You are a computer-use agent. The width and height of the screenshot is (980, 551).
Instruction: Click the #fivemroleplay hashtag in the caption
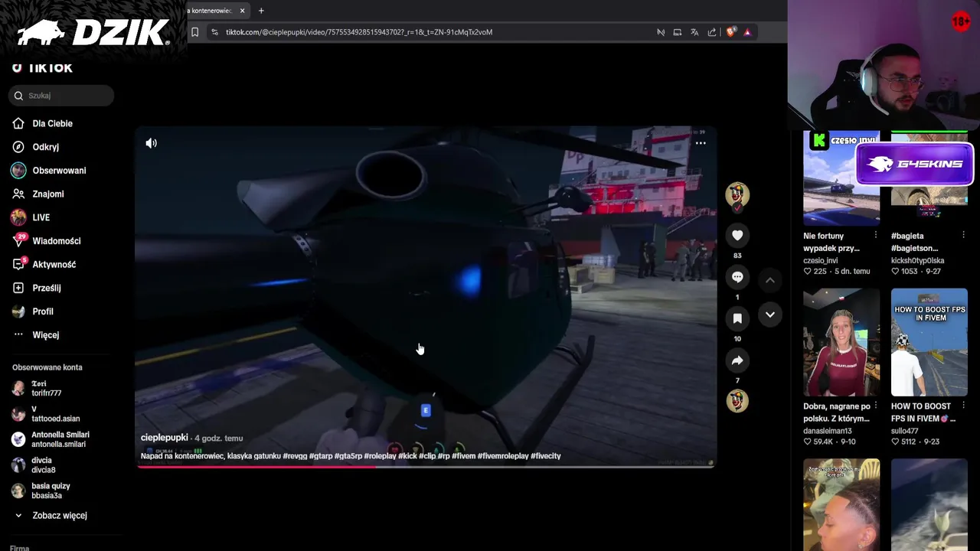pos(503,456)
